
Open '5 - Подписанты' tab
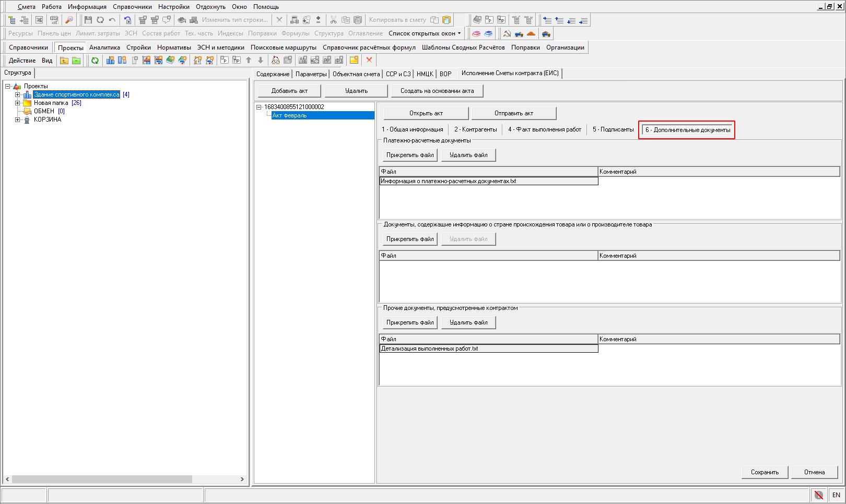click(x=613, y=129)
